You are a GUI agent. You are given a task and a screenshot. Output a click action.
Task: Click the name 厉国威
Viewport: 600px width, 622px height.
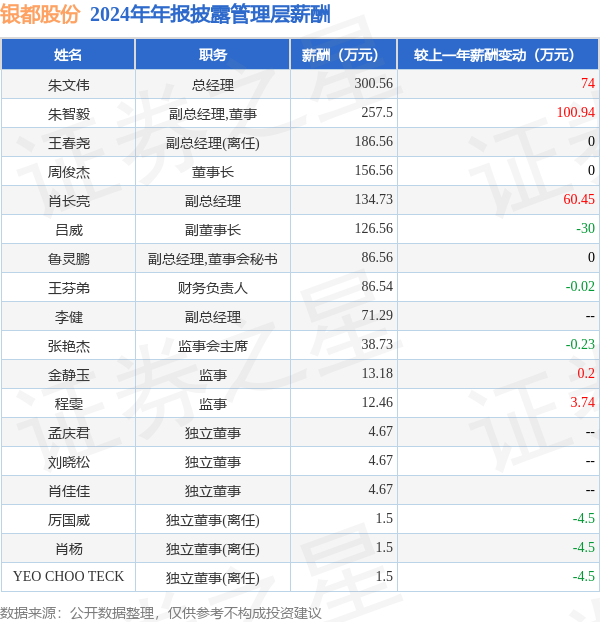(x=69, y=520)
